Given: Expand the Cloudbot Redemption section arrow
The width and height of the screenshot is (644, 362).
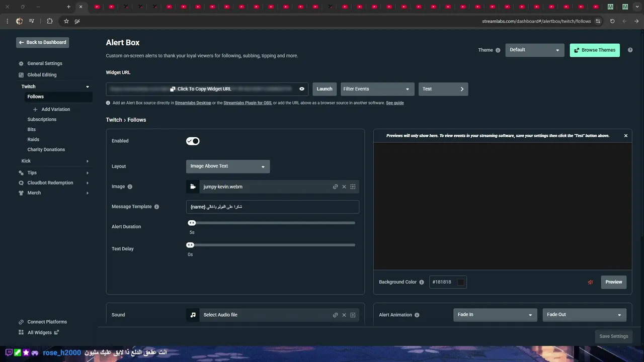Looking at the screenshot, I should (88, 183).
